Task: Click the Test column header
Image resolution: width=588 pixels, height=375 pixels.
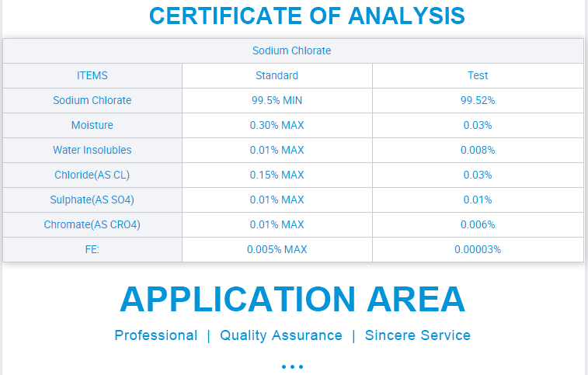Action: click(478, 75)
